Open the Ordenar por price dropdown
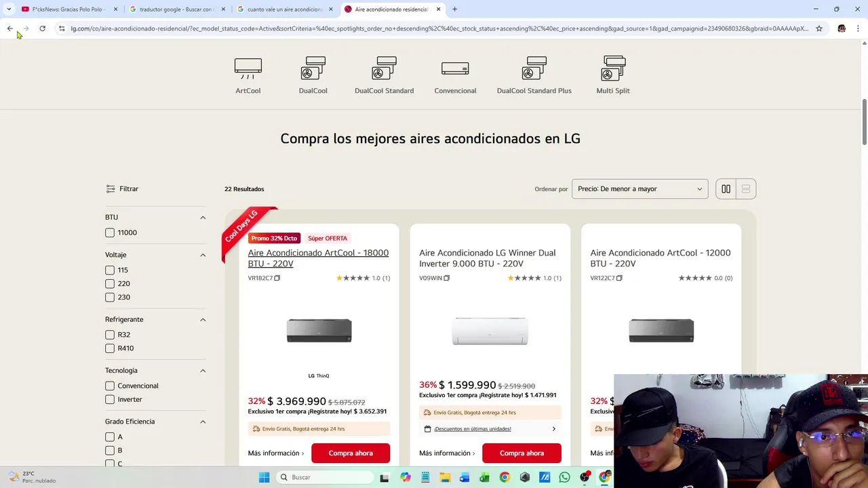 pos(639,189)
